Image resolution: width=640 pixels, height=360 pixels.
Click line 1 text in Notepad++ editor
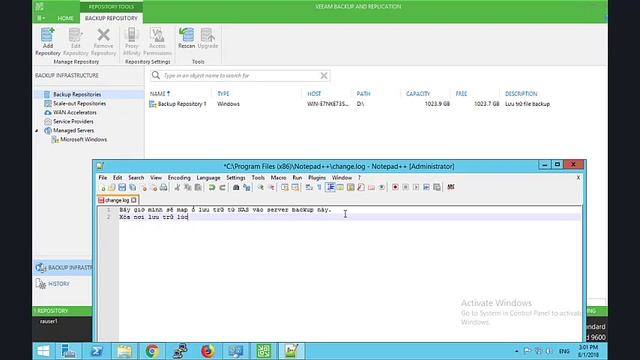pyautogui.click(x=225, y=210)
